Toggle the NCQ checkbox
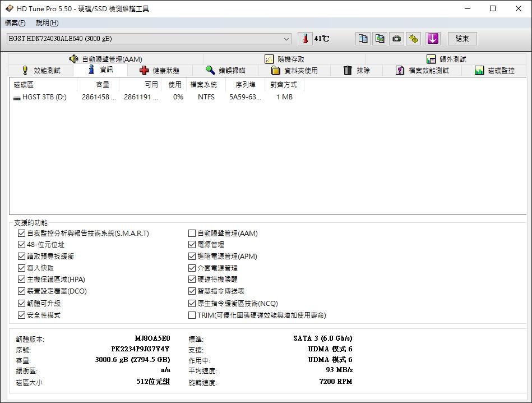 [x=192, y=304]
